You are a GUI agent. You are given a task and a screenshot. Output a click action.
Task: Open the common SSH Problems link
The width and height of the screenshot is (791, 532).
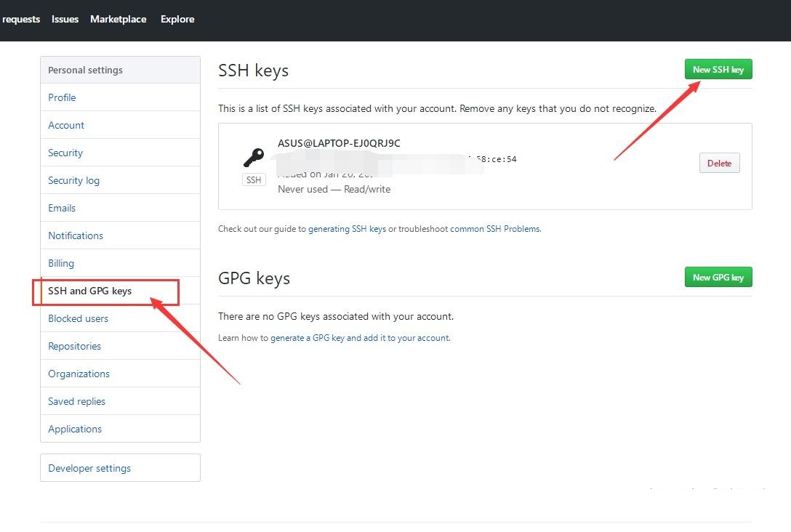(x=495, y=229)
